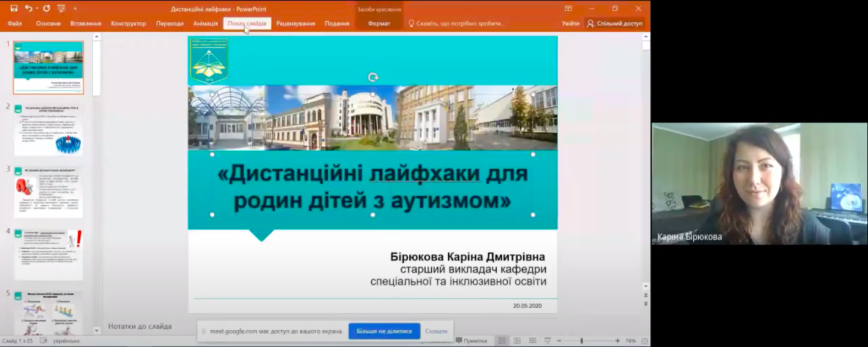Open the Файл menu

point(14,23)
